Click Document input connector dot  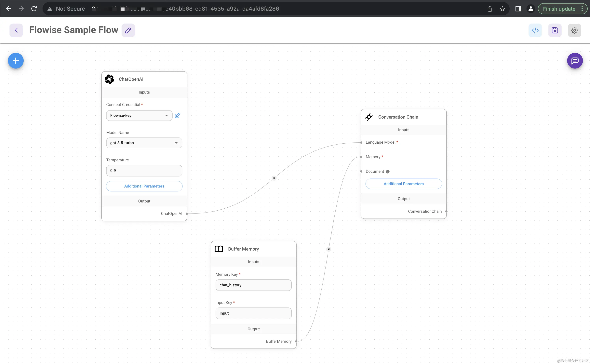tap(361, 171)
